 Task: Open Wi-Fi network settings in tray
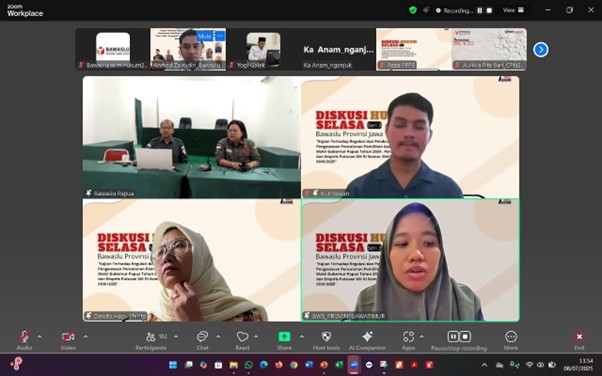529,364
